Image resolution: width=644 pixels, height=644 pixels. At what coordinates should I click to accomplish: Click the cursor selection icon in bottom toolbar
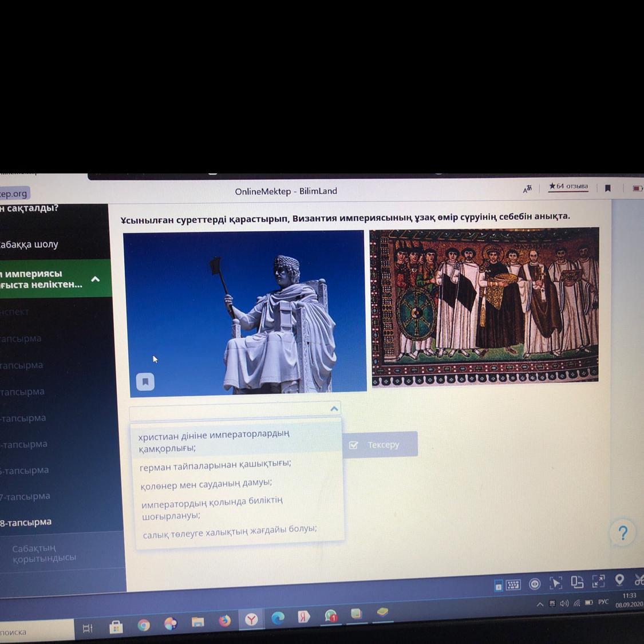pos(556,583)
